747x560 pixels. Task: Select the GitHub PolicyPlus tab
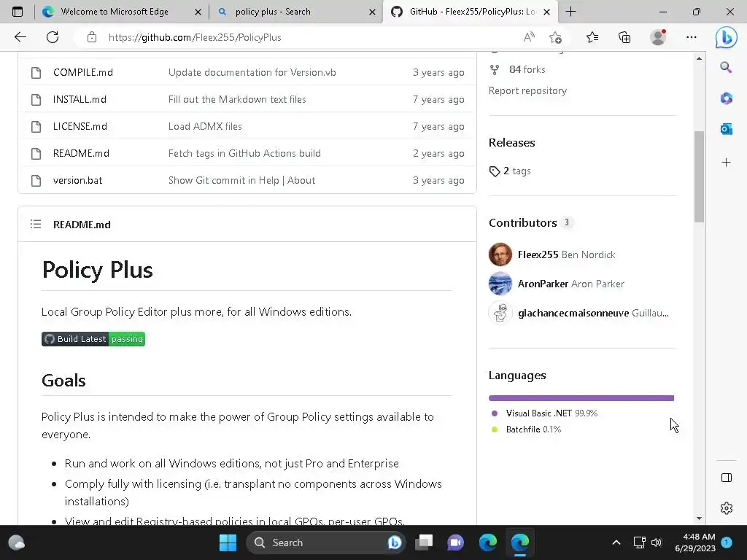point(469,12)
